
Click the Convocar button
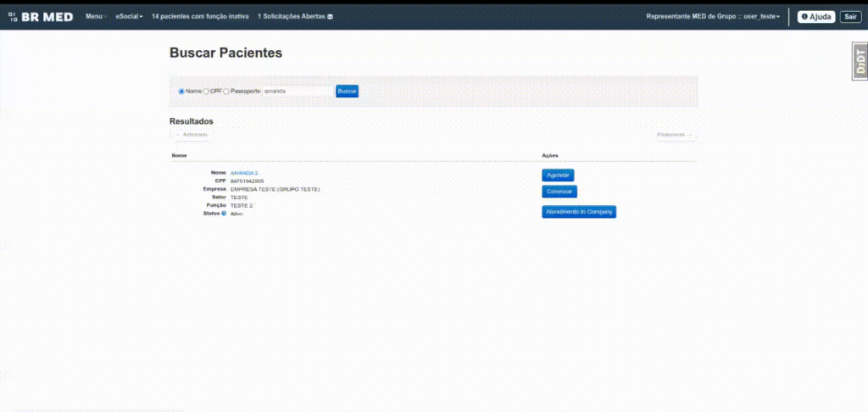(559, 192)
